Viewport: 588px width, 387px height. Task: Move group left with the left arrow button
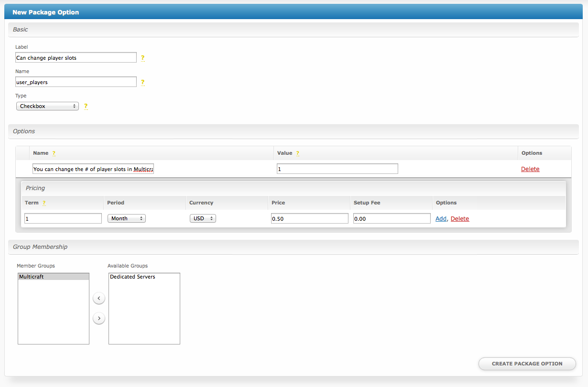pyautogui.click(x=98, y=299)
